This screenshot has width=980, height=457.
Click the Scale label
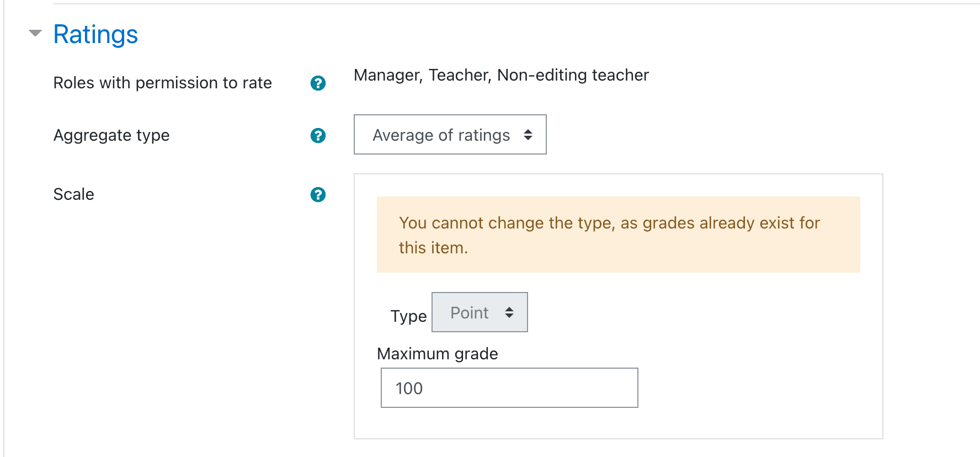pyautogui.click(x=74, y=194)
